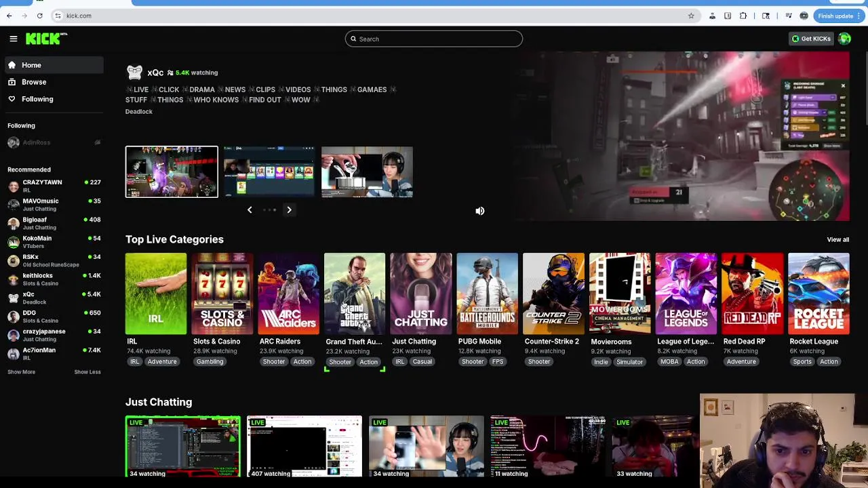The height and width of the screenshot is (488, 868).
Task: Click the KICK logo
Action: click(x=45, y=39)
